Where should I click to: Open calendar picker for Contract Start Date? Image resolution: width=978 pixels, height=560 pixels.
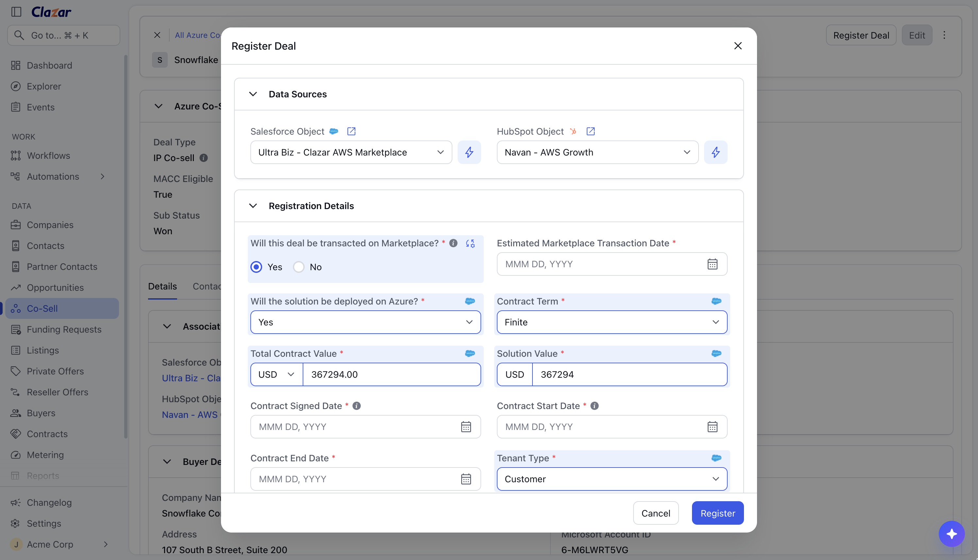click(712, 427)
